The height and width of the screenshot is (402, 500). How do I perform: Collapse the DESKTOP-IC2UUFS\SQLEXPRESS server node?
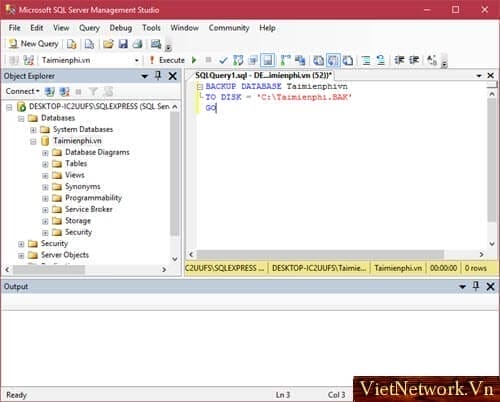[x=9, y=107]
